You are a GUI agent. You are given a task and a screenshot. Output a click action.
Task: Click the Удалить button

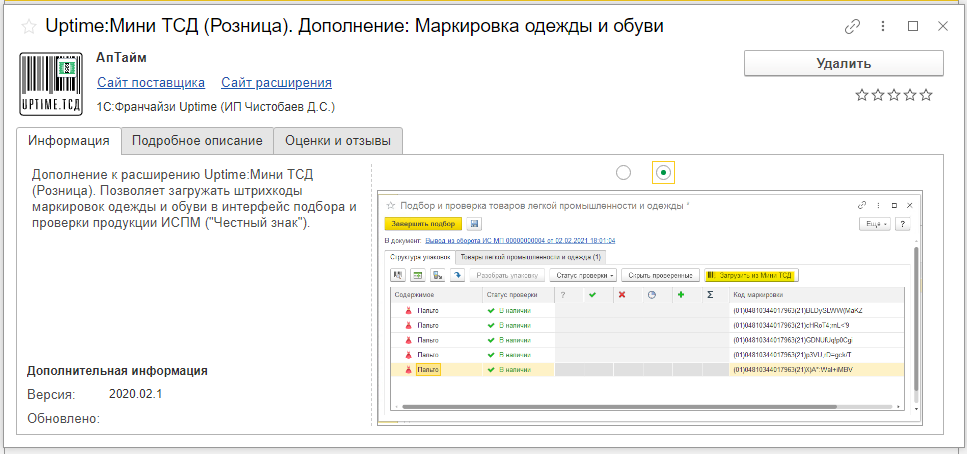pyautogui.click(x=844, y=64)
